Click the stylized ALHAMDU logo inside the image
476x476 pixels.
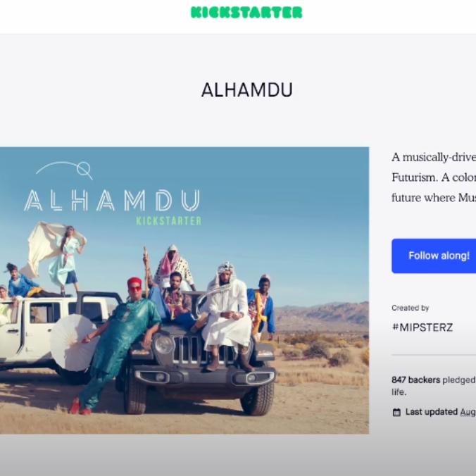point(112,200)
